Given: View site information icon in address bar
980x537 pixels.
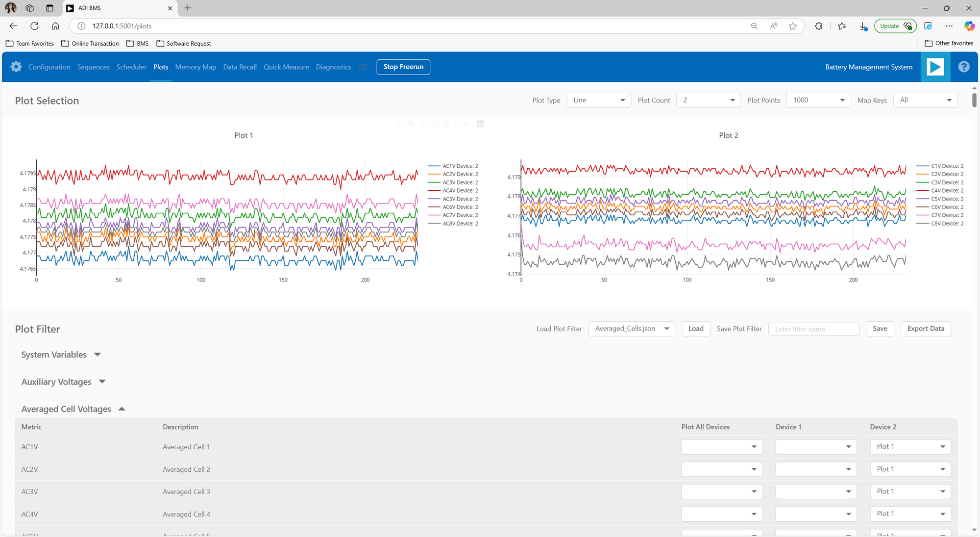Looking at the screenshot, I should 82,26.
